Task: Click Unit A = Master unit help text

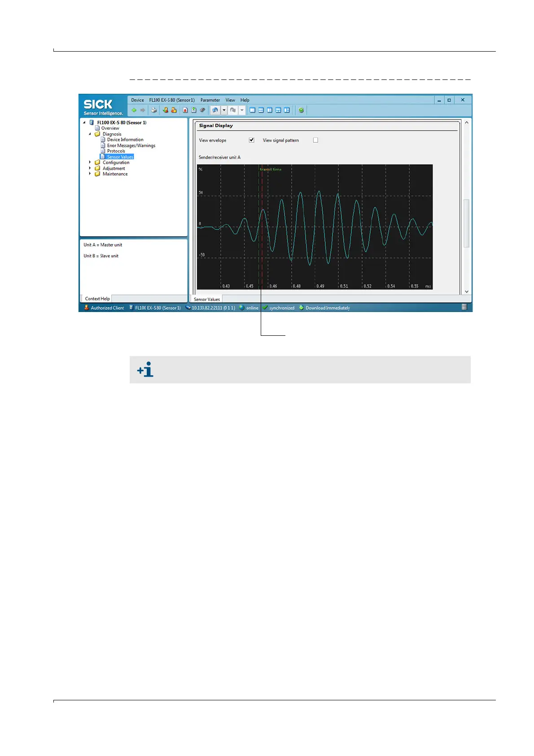Action: point(103,245)
